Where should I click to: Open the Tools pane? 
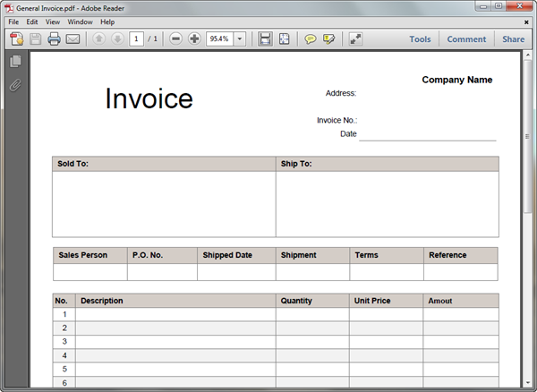420,39
